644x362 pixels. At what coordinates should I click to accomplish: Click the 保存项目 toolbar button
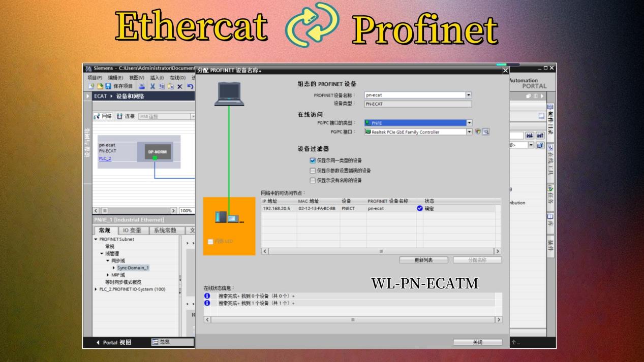click(x=118, y=86)
